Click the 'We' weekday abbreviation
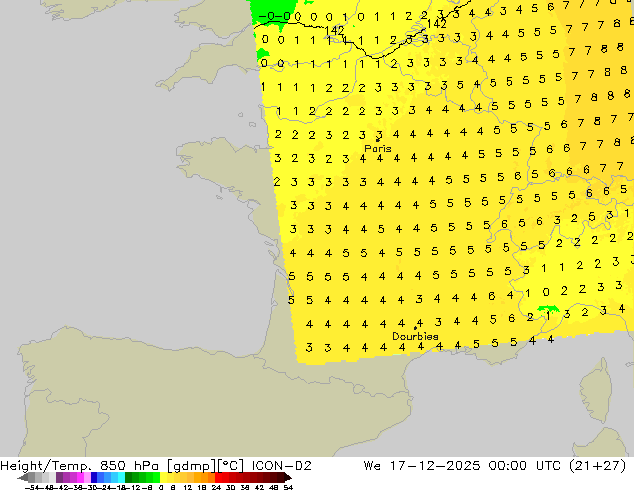 (x=372, y=466)
